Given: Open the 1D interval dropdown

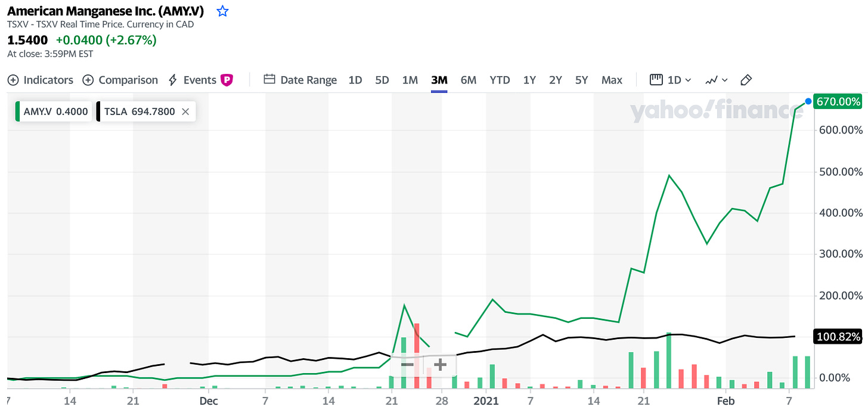Looking at the screenshot, I should click(671, 80).
